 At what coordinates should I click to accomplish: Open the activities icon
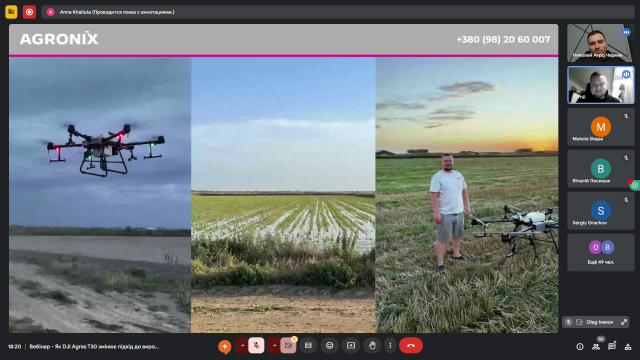[628, 347]
